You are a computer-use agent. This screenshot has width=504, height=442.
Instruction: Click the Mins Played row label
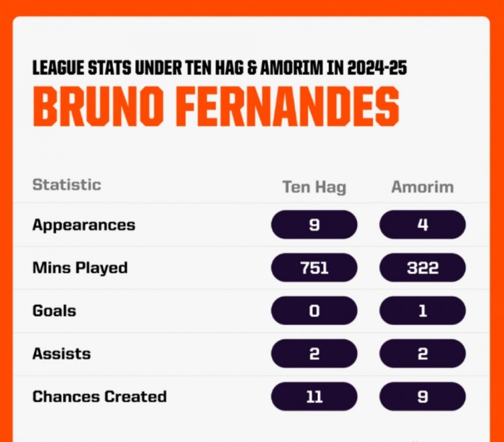tap(79, 268)
